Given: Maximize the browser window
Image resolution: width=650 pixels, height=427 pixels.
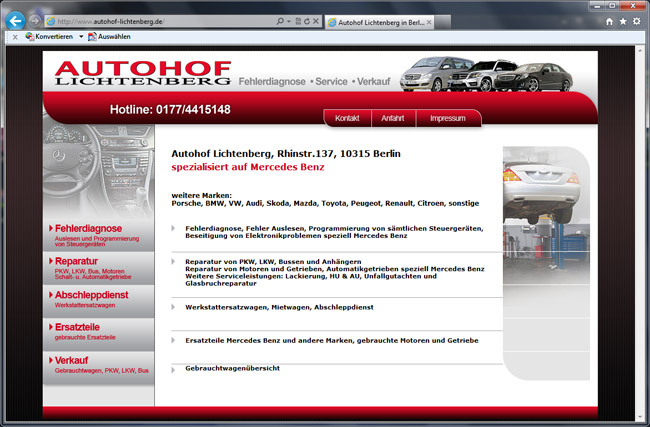Looking at the screenshot, I should 612,6.
